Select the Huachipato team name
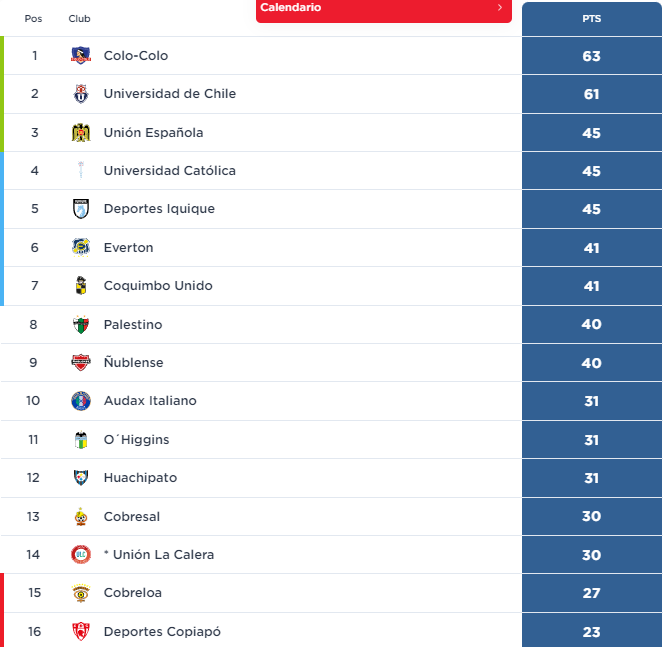Image resolution: width=663 pixels, height=647 pixels. tap(140, 478)
